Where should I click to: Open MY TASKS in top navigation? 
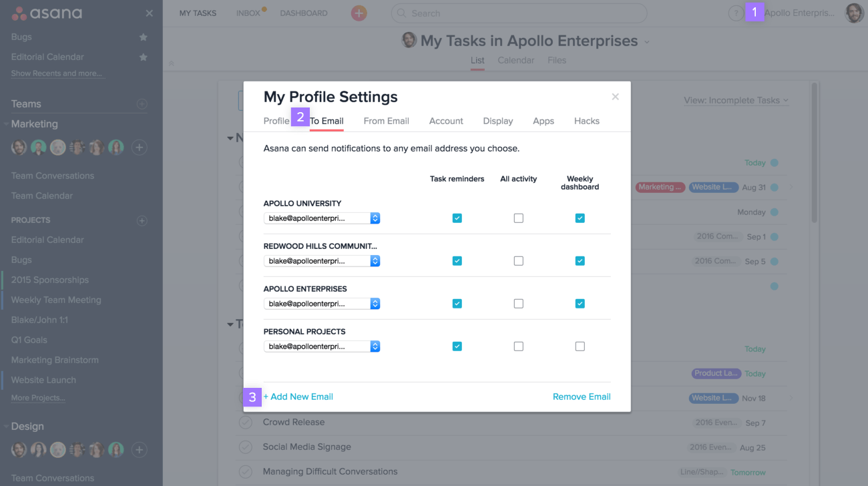[198, 13]
